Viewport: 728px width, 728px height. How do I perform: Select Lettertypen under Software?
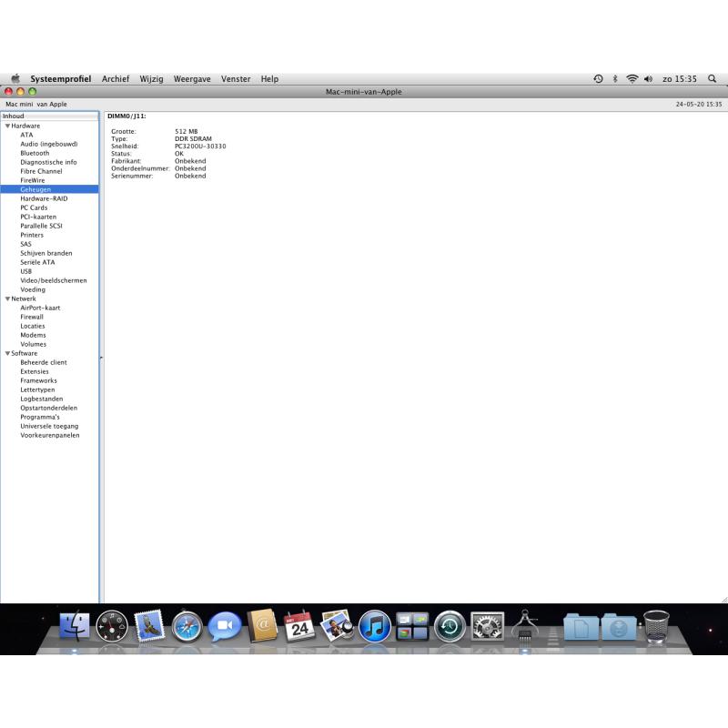[x=37, y=389]
